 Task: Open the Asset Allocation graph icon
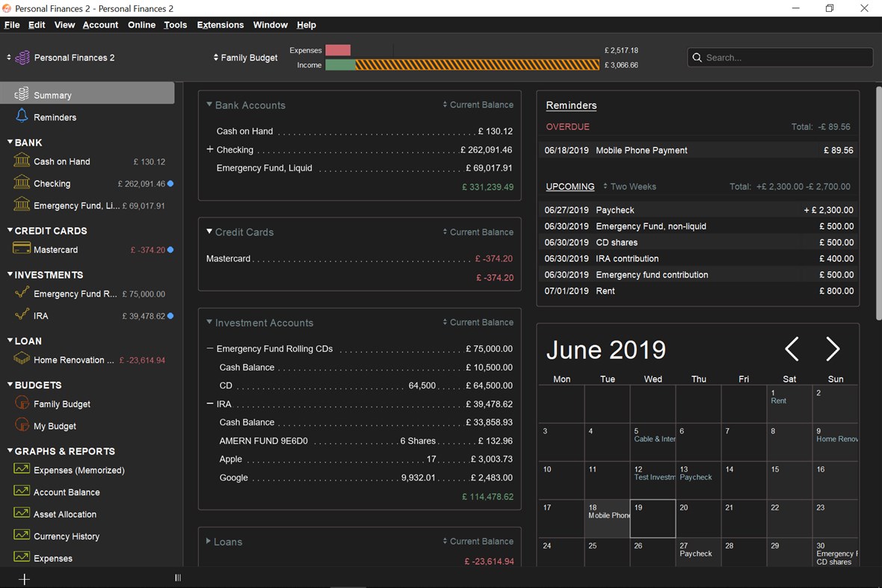(x=22, y=513)
